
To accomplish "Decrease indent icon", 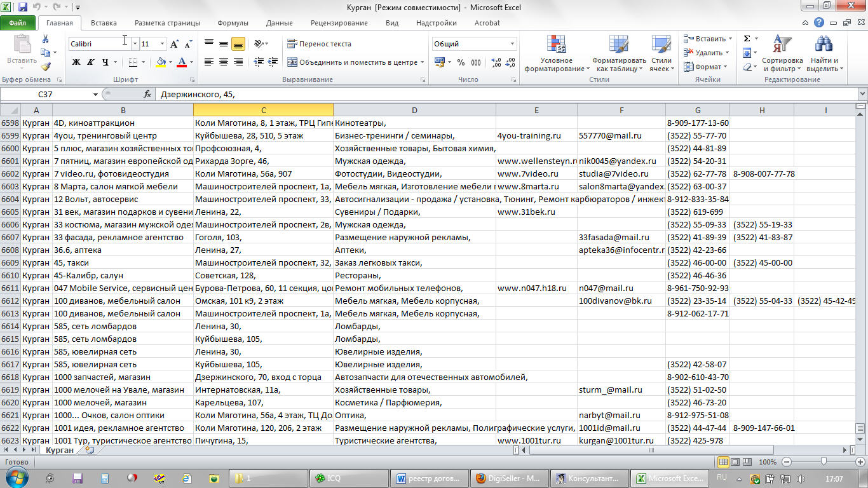I will click(x=259, y=62).
